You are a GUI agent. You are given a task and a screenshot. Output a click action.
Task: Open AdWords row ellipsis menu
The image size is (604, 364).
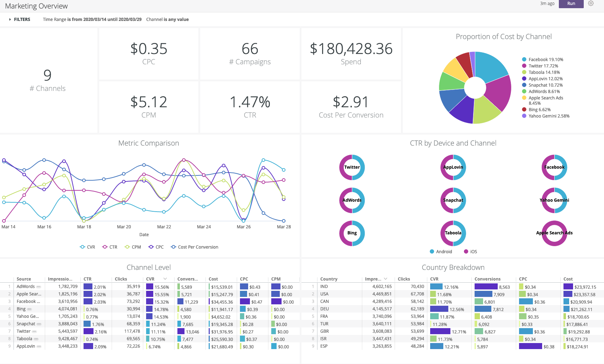pos(38,287)
